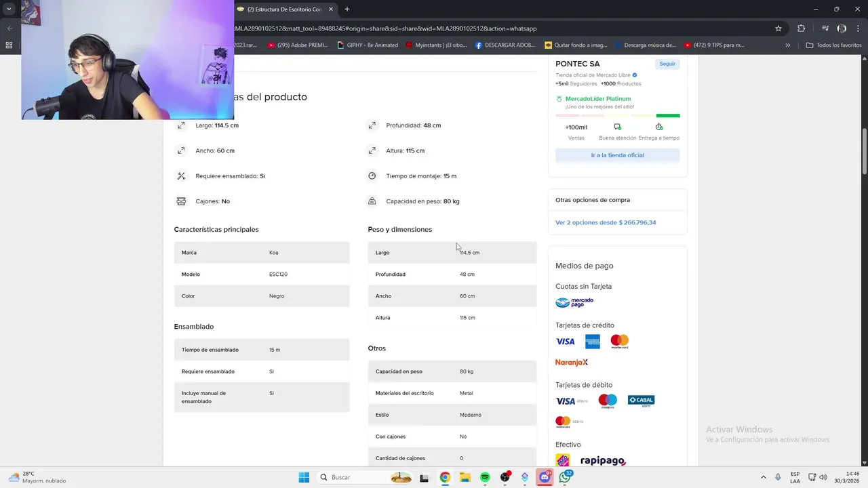Viewport: 868px width, 488px height.
Task: Click the page vertical scrollbar
Action: tap(865, 150)
